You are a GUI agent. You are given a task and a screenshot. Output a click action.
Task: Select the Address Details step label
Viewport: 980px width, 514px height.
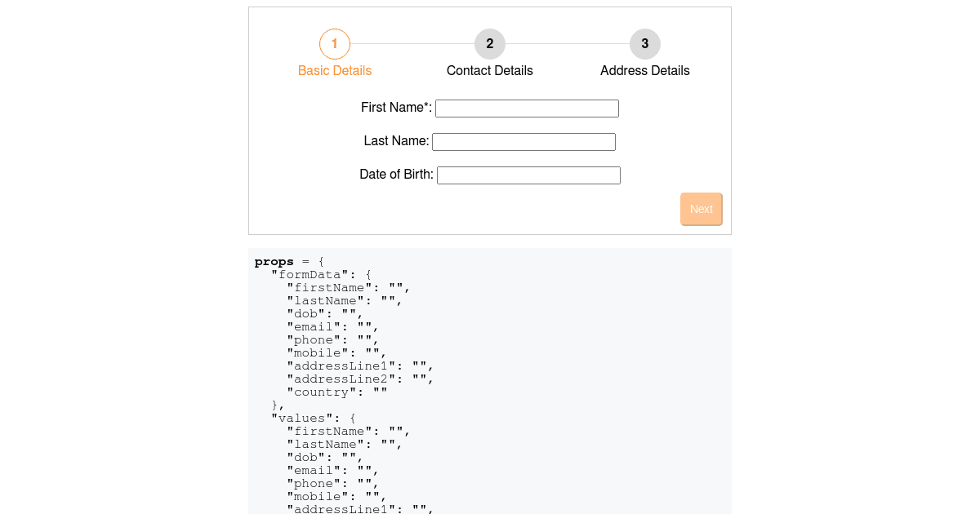coord(645,71)
